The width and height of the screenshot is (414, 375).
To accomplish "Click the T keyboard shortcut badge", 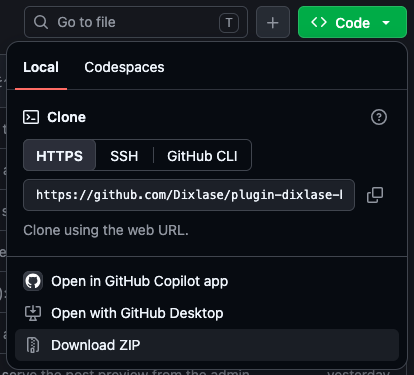I will [x=229, y=23].
